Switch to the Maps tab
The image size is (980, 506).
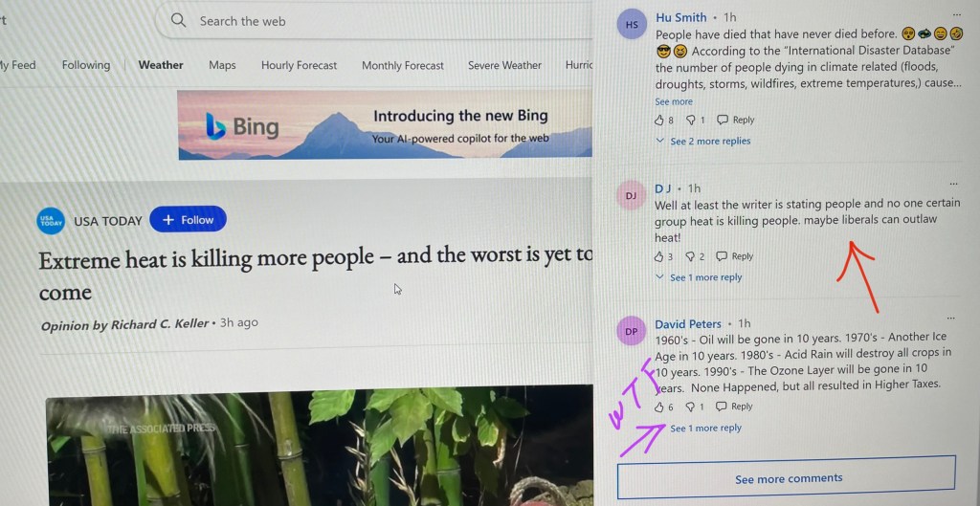click(x=222, y=65)
